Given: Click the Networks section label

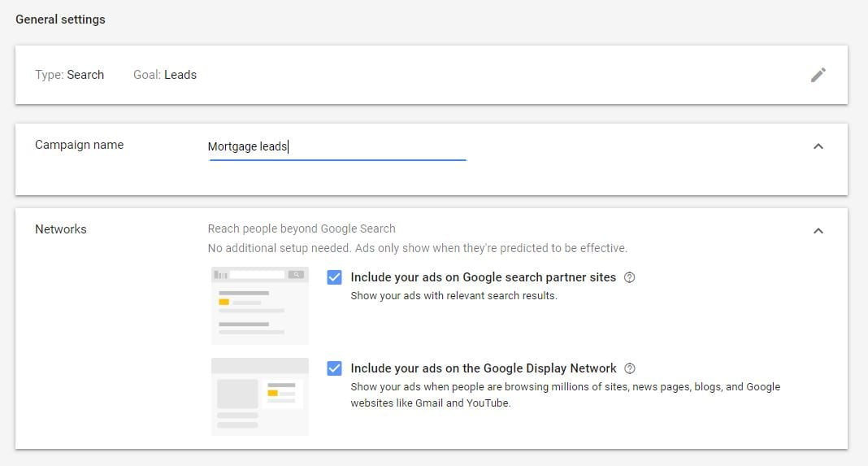Looking at the screenshot, I should point(61,229).
